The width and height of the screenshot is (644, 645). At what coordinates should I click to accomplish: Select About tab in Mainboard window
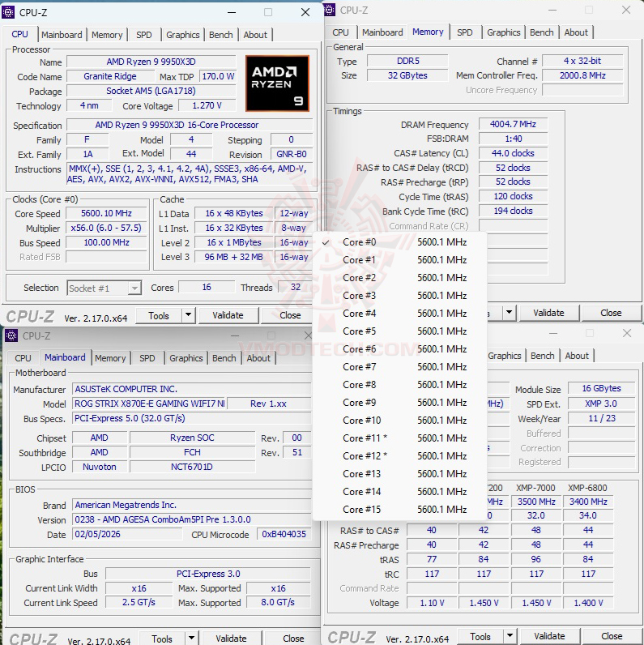pyautogui.click(x=258, y=358)
